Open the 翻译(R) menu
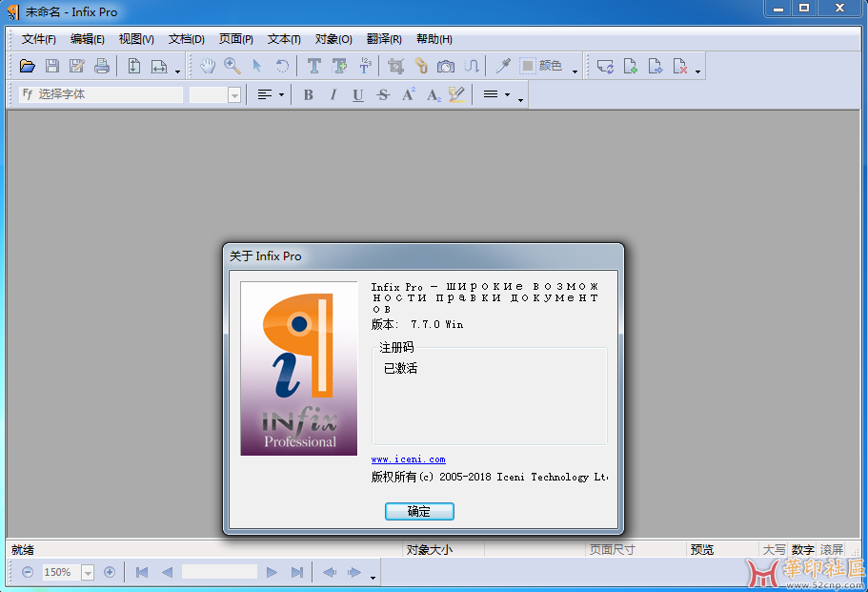The height and width of the screenshot is (592, 868). [x=384, y=39]
